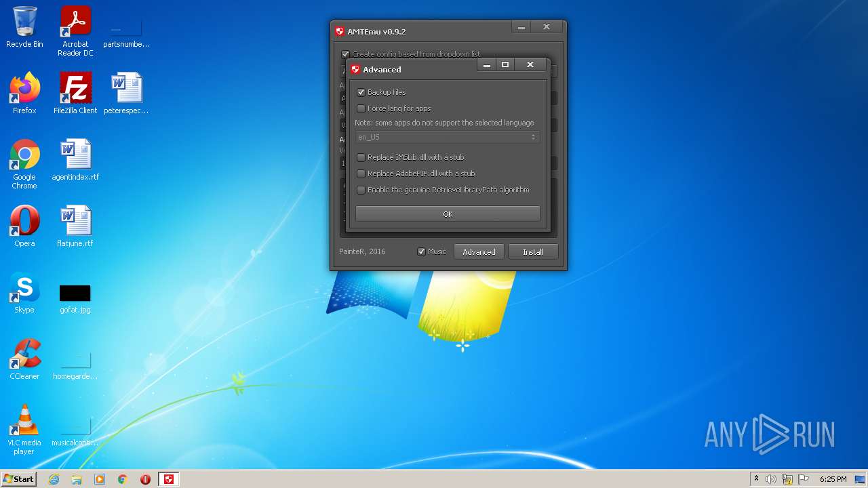Click the volume speaker tray icon
The height and width of the screenshot is (488, 868).
[x=771, y=479]
